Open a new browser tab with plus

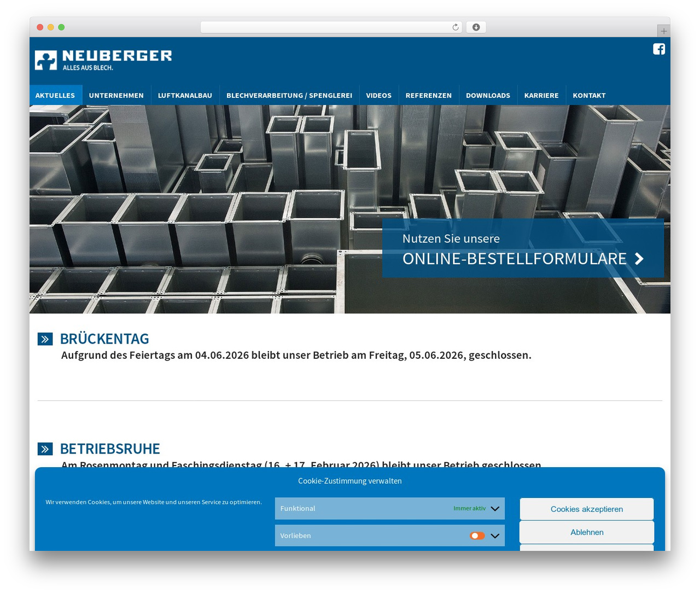click(663, 31)
